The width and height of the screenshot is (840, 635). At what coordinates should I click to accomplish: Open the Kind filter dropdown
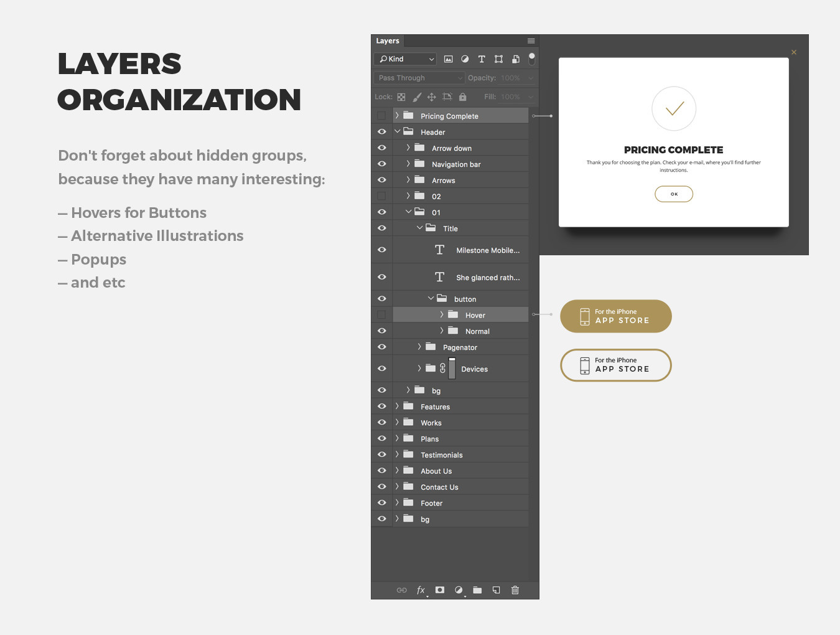click(x=406, y=59)
